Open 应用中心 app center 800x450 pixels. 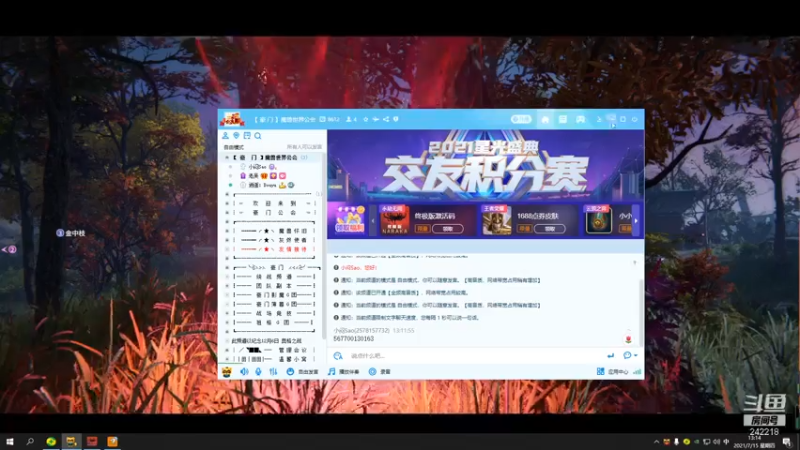click(613, 371)
